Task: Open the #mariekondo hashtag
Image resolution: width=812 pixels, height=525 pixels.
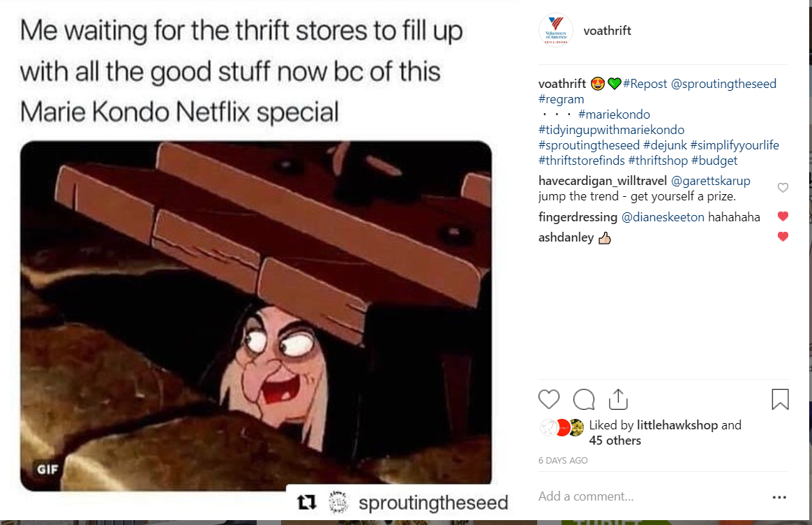Action: tap(614, 114)
